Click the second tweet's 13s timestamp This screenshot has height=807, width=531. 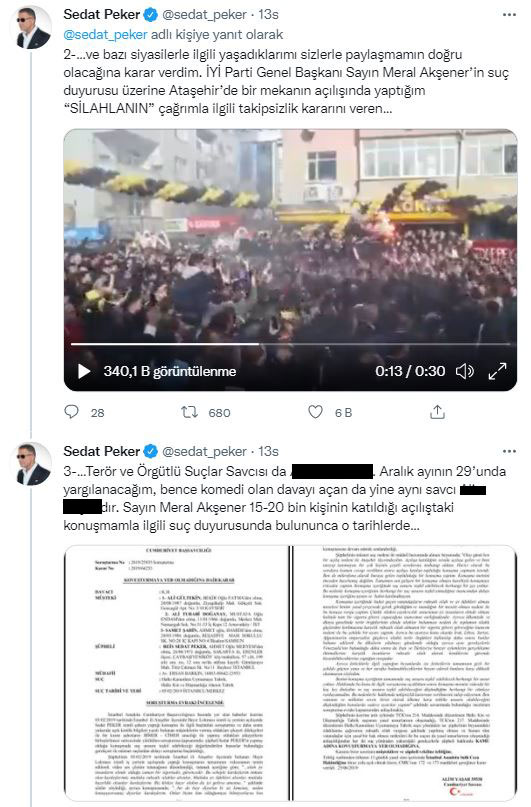click(x=268, y=451)
